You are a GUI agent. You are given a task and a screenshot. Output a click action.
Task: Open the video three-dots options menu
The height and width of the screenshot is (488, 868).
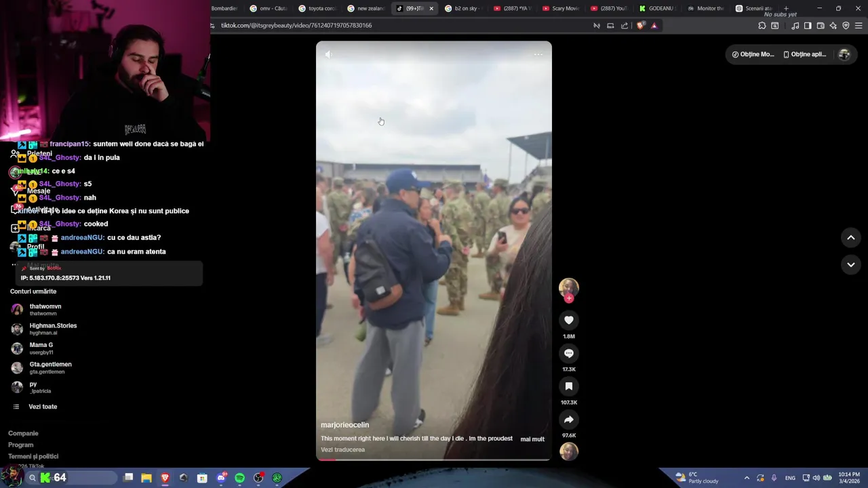pos(538,54)
